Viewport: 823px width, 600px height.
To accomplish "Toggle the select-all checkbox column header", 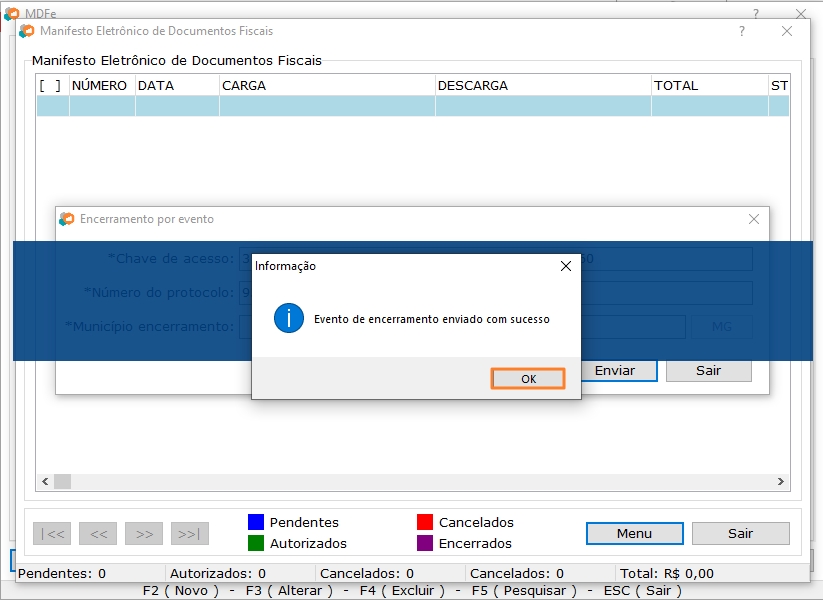I will 50,86.
